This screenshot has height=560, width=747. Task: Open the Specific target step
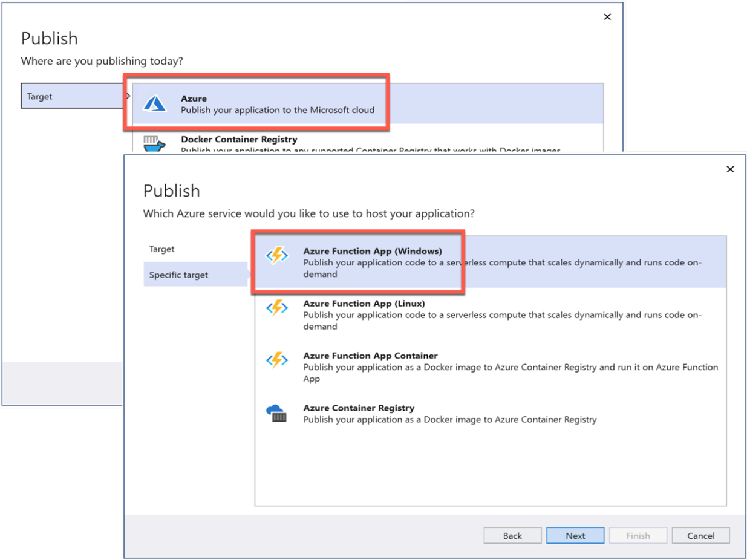pyautogui.click(x=195, y=275)
